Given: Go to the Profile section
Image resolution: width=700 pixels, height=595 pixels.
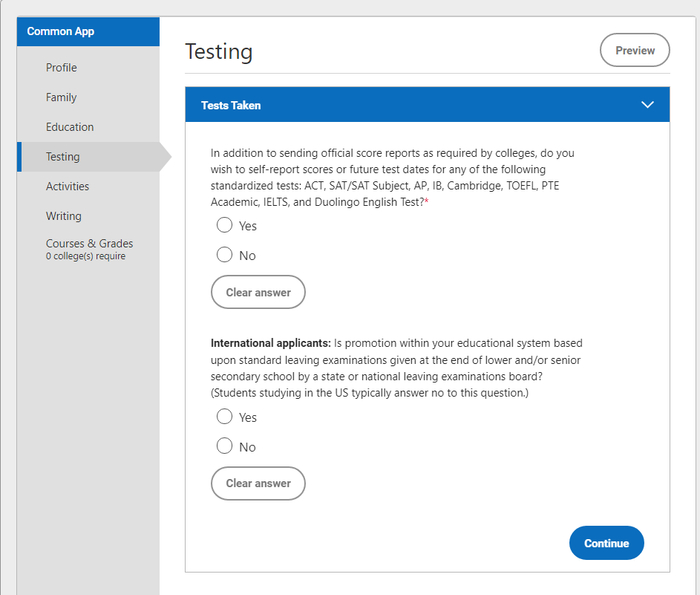Looking at the screenshot, I should point(61,68).
